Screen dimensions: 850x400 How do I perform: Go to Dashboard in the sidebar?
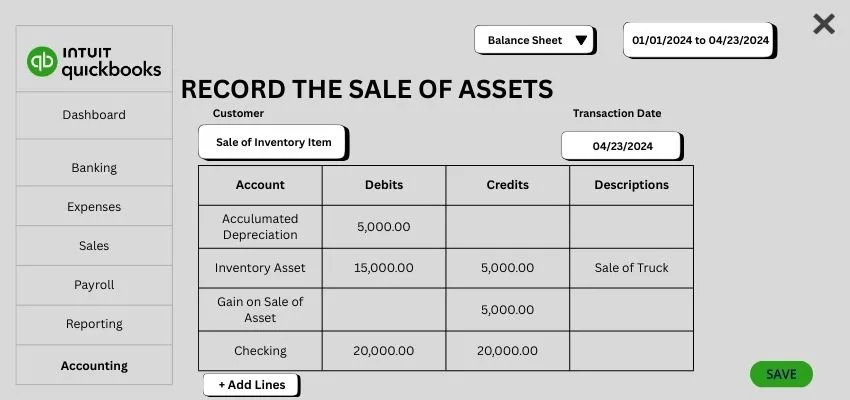94,115
